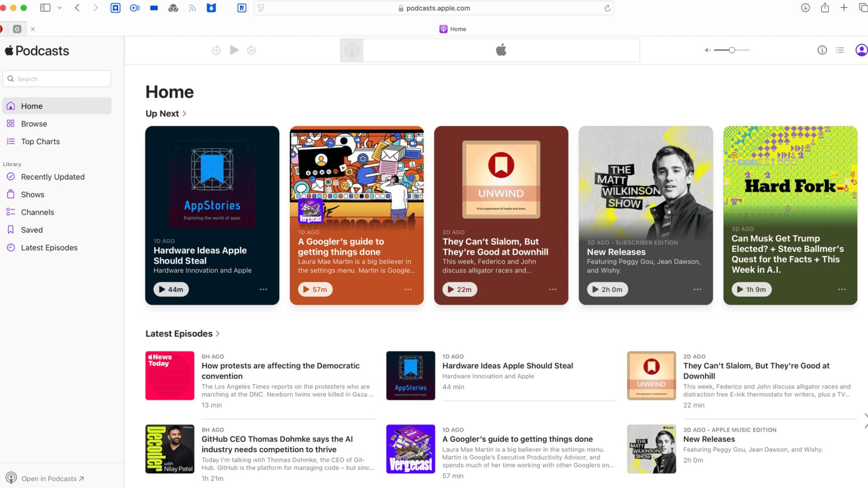868x488 pixels.
Task: Expand the Latest Episodes heading chevron
Action: (x=218, y=333)
